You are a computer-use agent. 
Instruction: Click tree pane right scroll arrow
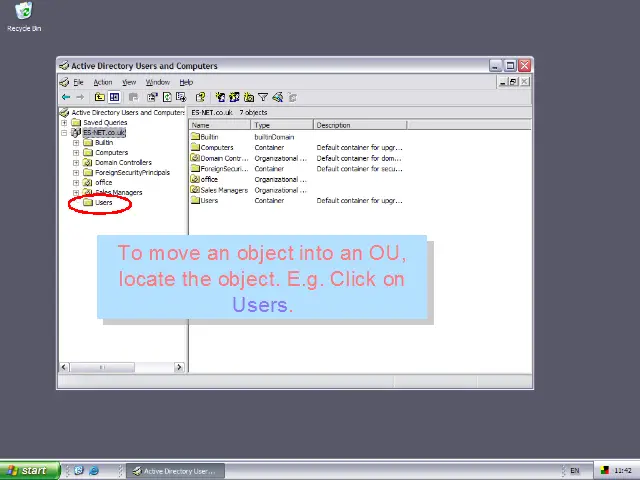(179, 367)
